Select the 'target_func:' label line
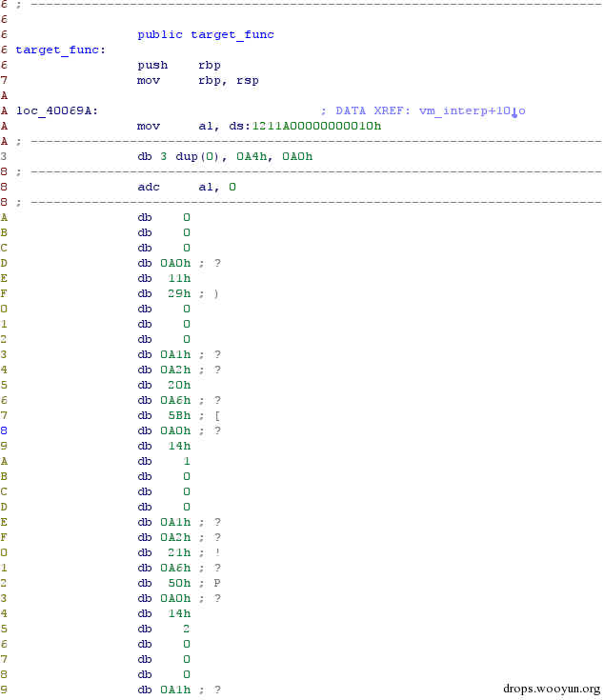The image size is (604, 700). [x=61, y=50]
